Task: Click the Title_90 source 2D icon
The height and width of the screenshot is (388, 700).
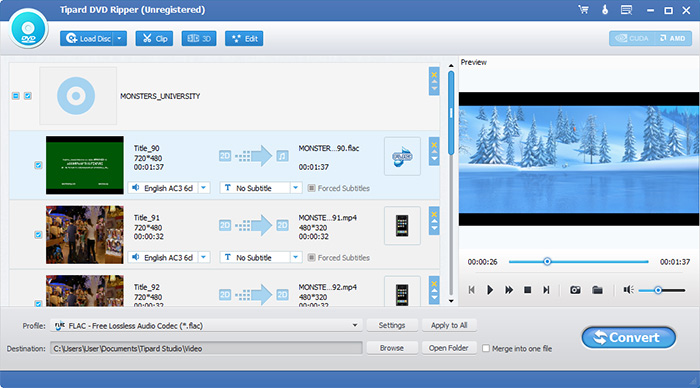Action: (x=225, y=156)
